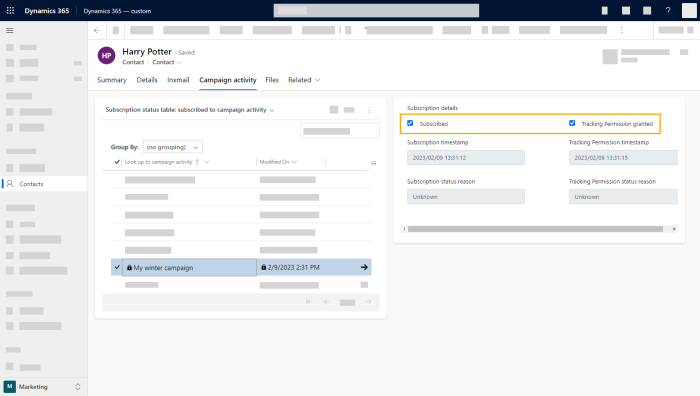Viewport: 700px width, 396px height.
Task: Click the global search bar at top
Action: coord(376,10)
